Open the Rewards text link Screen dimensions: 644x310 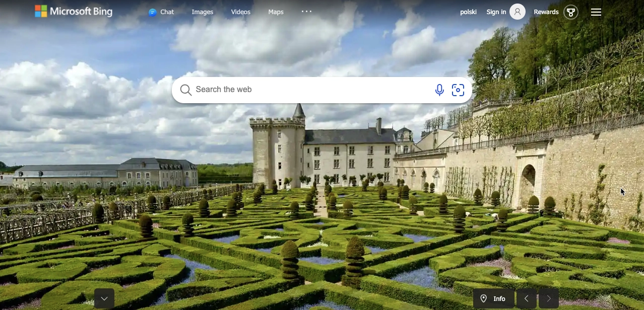click(546, 12)
